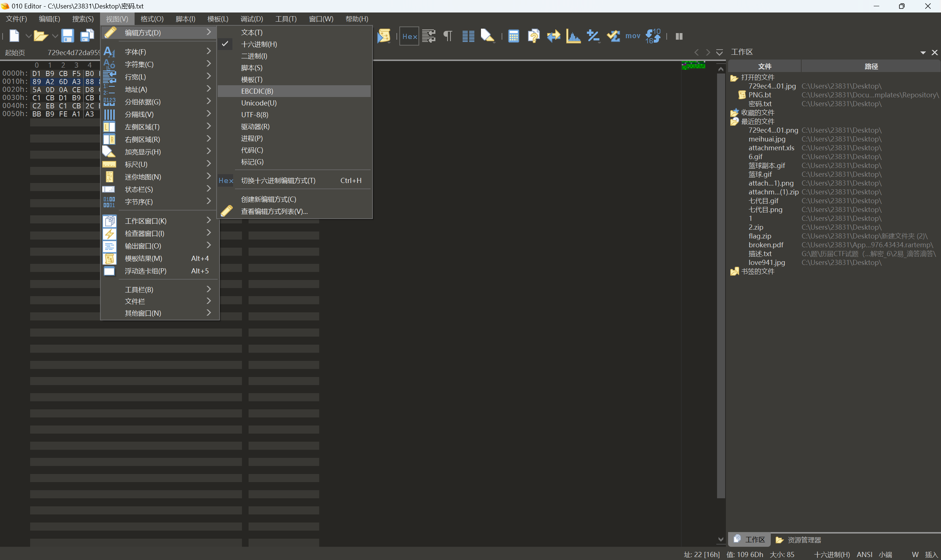Viewport: 941px width, 560px height.
Task: Select checked 十六进制(H) edit mode
Action: pos(295,44)
